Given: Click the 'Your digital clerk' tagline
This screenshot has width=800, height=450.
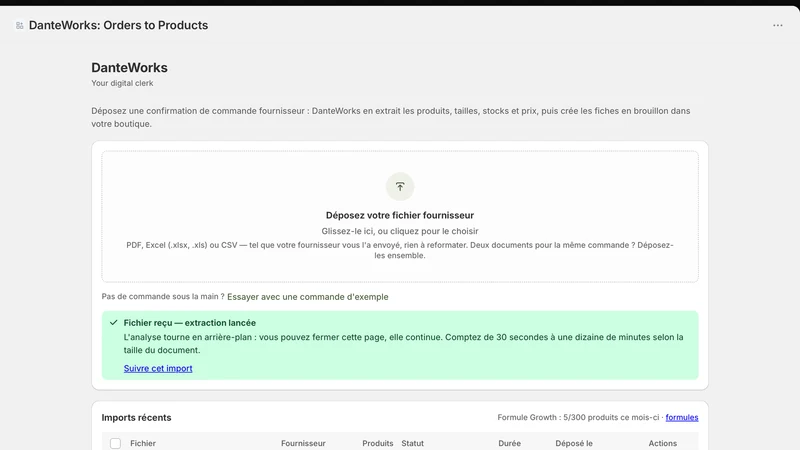Looking at the screenshot, I should coord(122,83).
